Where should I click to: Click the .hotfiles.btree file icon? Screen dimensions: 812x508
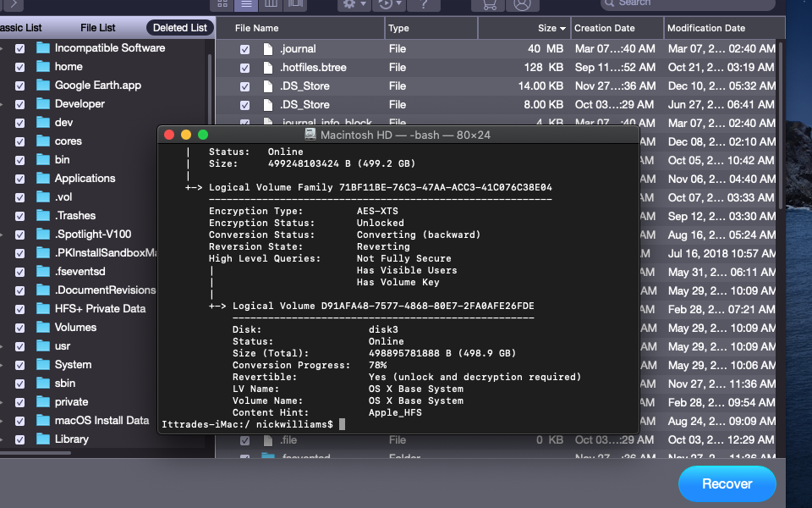click(x=268, y=68)
